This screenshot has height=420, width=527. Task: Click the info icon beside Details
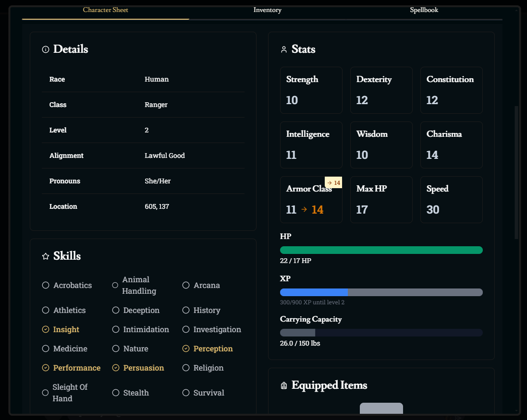46,49
